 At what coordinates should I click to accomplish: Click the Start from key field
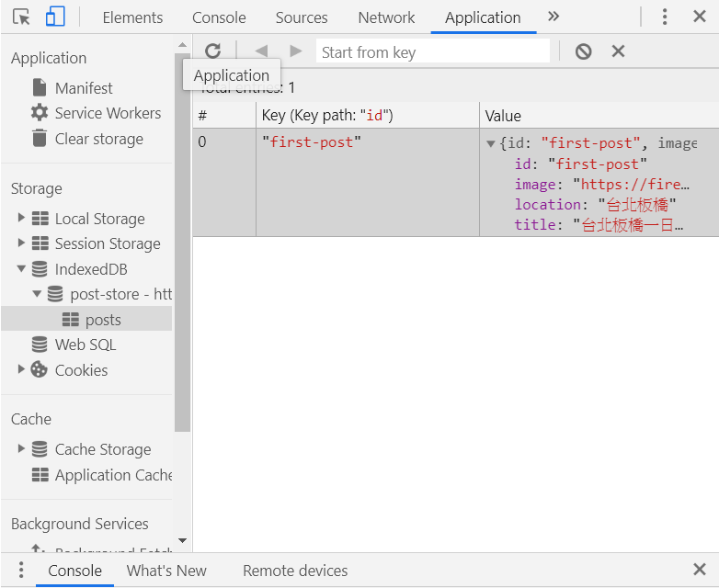tap(432, 52)
